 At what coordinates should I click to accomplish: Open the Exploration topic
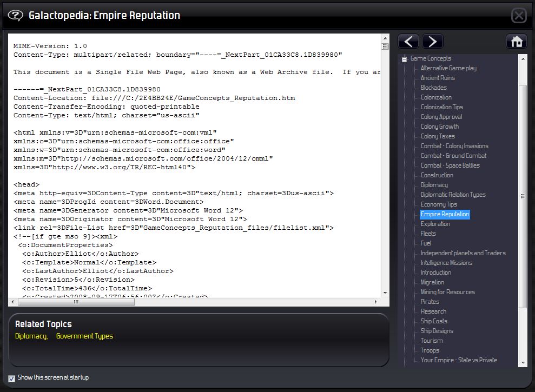point(435,224)
